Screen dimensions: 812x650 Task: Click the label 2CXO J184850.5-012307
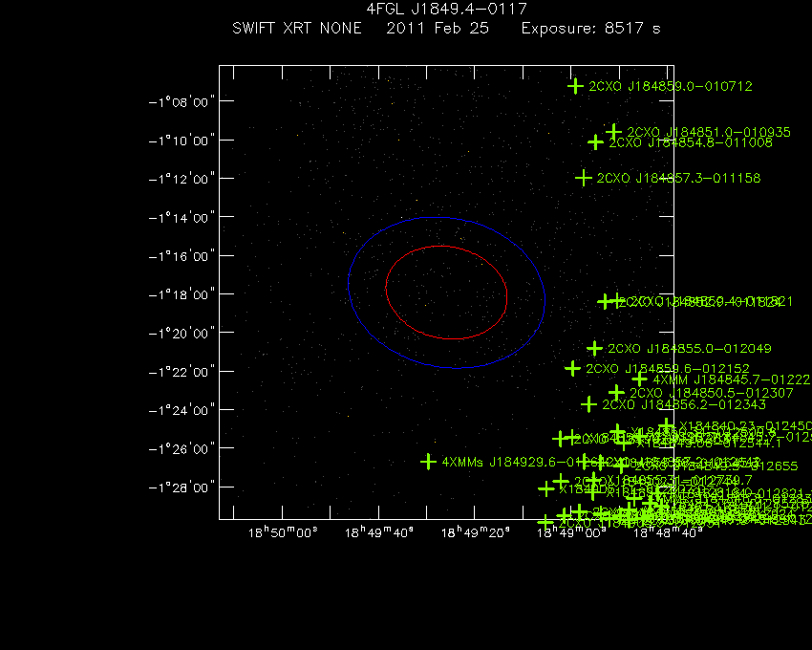[711, 392]
